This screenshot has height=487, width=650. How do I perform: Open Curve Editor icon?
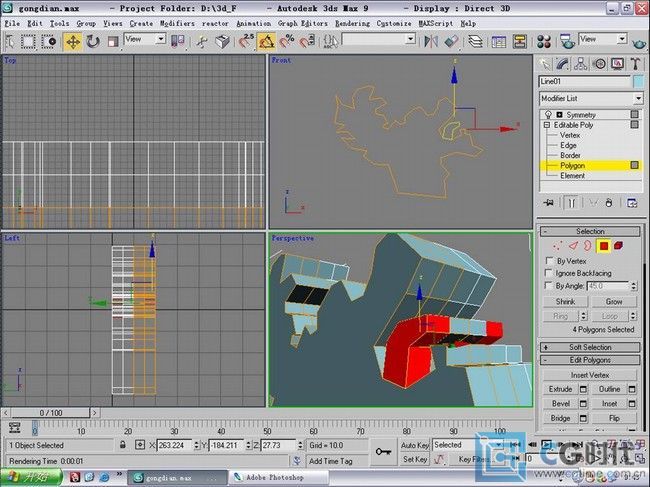point(499,41)
